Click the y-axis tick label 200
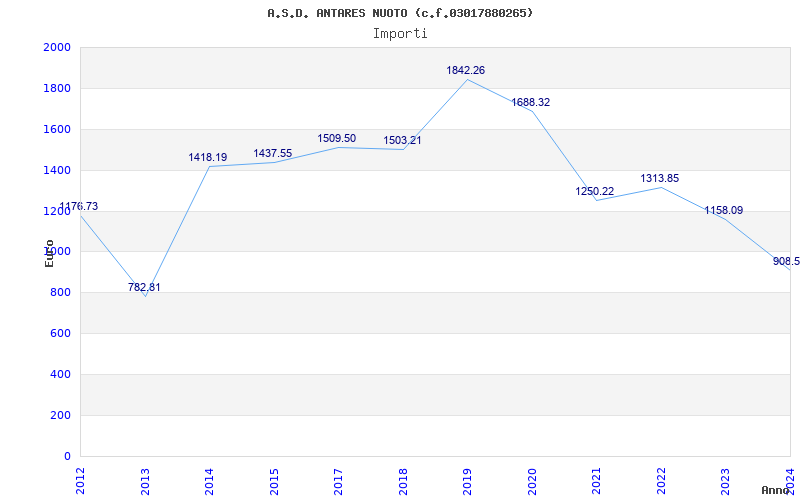The height and width of the screenshot is (500, 800). tap(60, 415)
